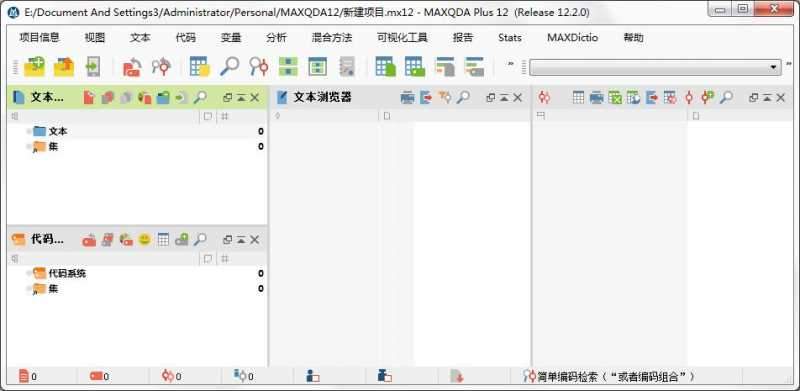This screenshot has width=800, height=391.
Task: Click status bar activated documents counter icon
Action: tap(23, 377)
